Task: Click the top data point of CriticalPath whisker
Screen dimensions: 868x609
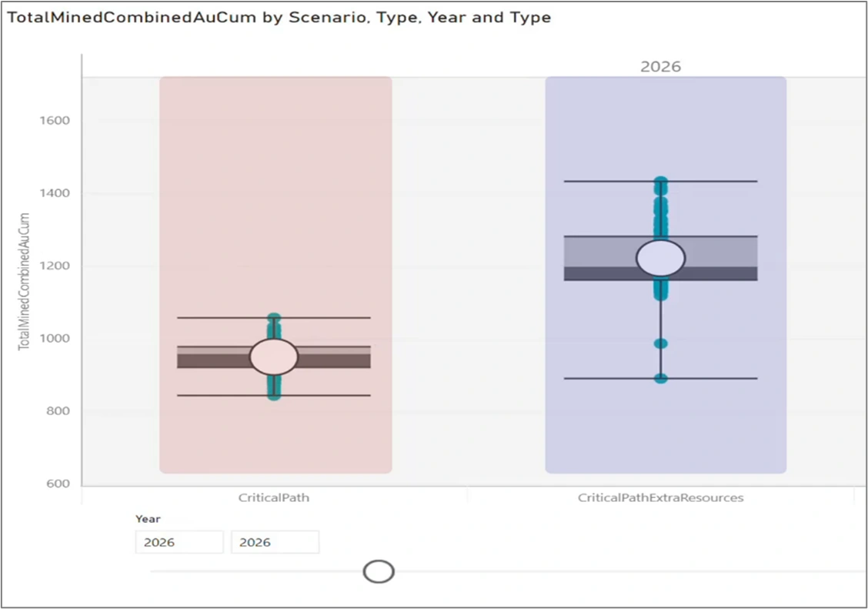Action: [x=274, y=318]
